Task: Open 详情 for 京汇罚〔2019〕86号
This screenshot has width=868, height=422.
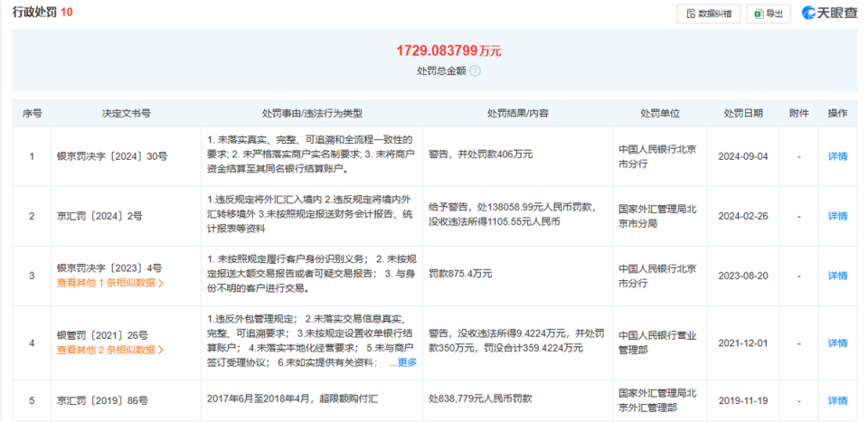Action: (x=837, y=400)
